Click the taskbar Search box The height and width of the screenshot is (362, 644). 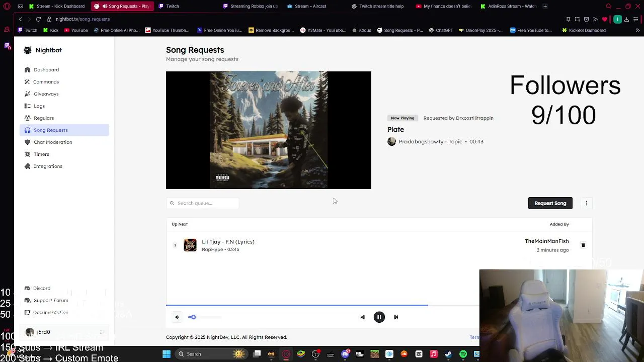[x=211, y=354]
